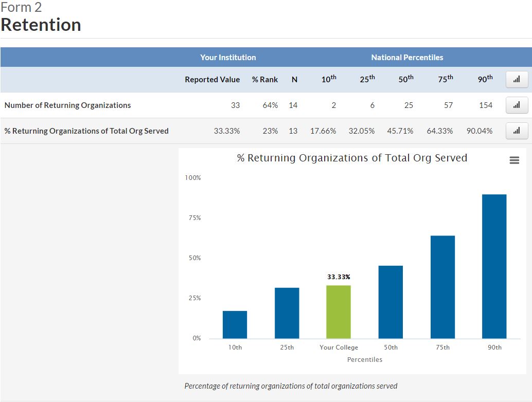Click the chart title text
The height and width of the screenshot is (402, 532).
point(352,158)
